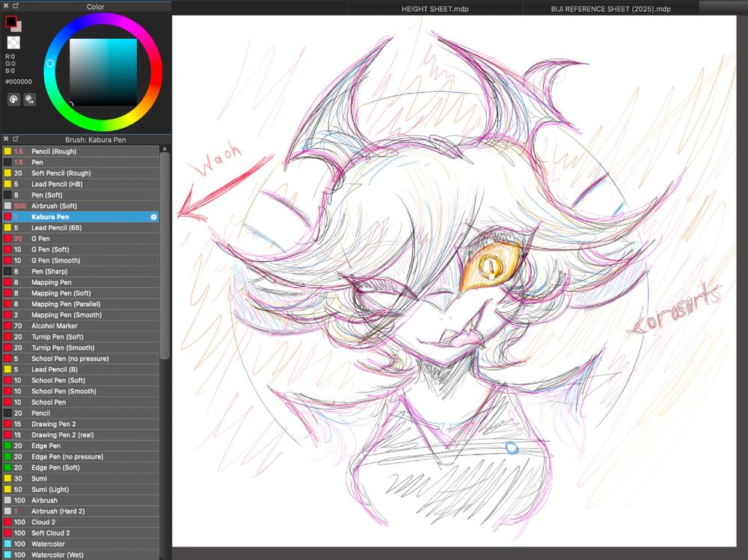Image resolution: width=748 pixels, height=560 pixels.
Task: Select the plain School Pen brush
Action: (x=81, y=402)
